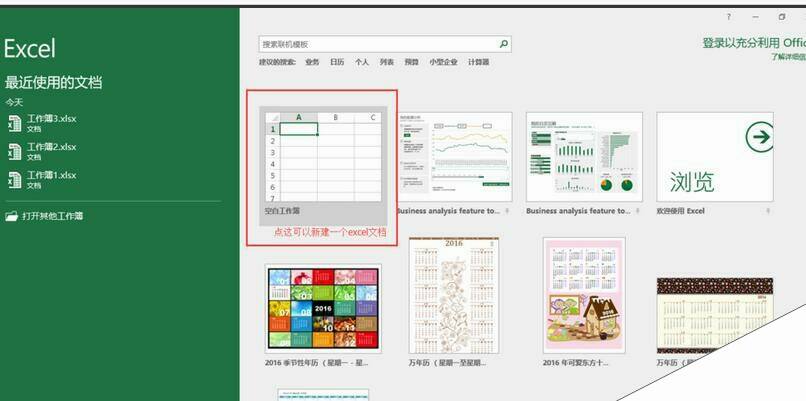Create a 空白工作簿 blank workbook

coord(323,166)
